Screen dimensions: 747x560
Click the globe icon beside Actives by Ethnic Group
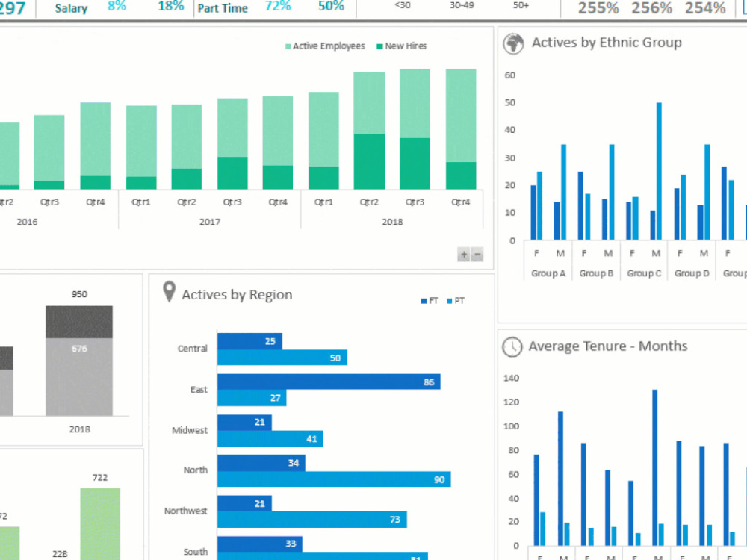(514, 44)
